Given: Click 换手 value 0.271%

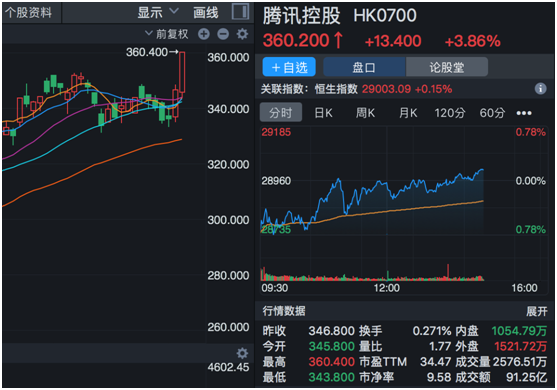Looking at the screenshot, I should tap(432, 331).
